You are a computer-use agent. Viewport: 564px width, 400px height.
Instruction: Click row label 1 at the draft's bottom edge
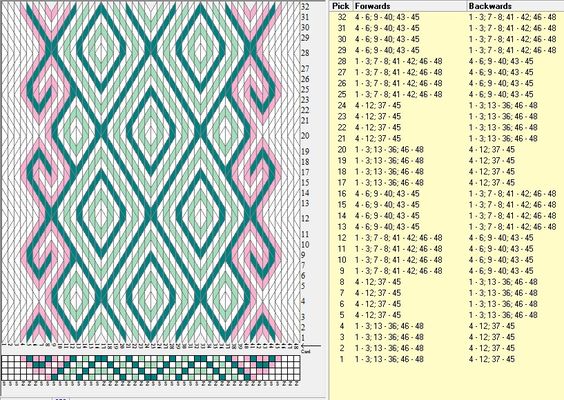tap(303, 338)
